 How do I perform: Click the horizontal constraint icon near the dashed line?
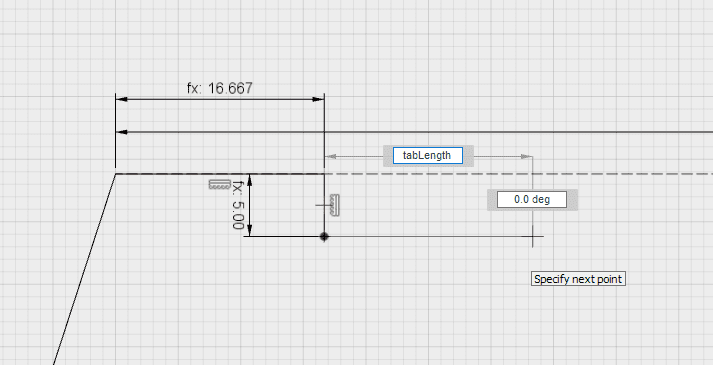click(x=220, y=184)
